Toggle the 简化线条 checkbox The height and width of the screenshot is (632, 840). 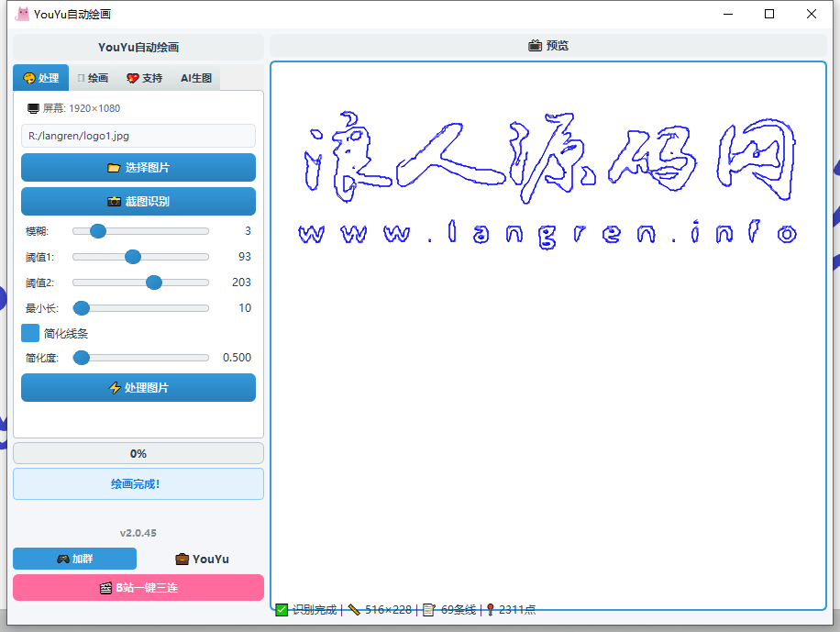click(30, 333)
